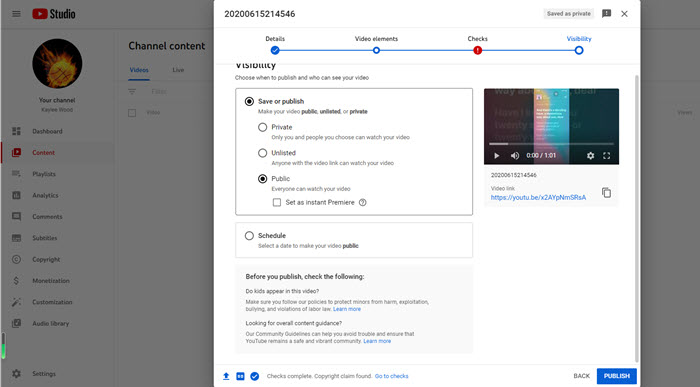The height and width of the screenshot is (387, 700).
Task: Click the preview title 20200615214546 under the video
Action: (513, 175)
